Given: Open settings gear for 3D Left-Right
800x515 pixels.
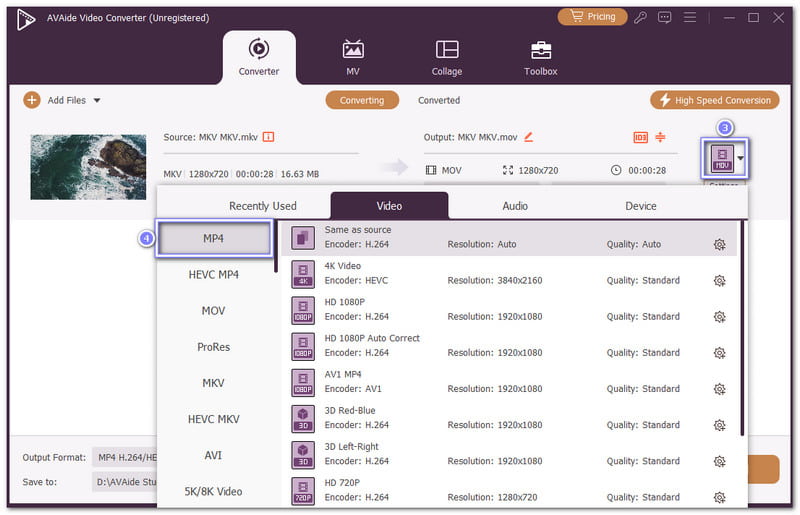Looking at the screenshot, I should 719,461.
